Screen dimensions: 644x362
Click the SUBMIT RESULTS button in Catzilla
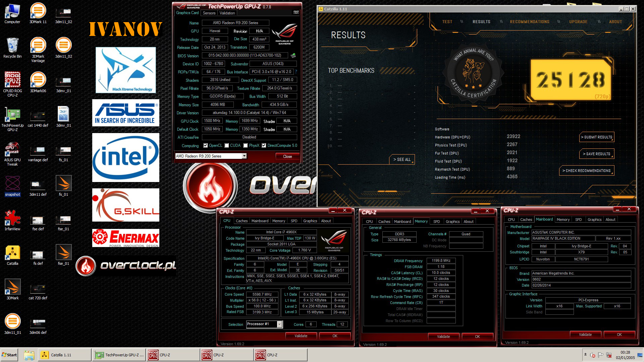coord(597,137)
